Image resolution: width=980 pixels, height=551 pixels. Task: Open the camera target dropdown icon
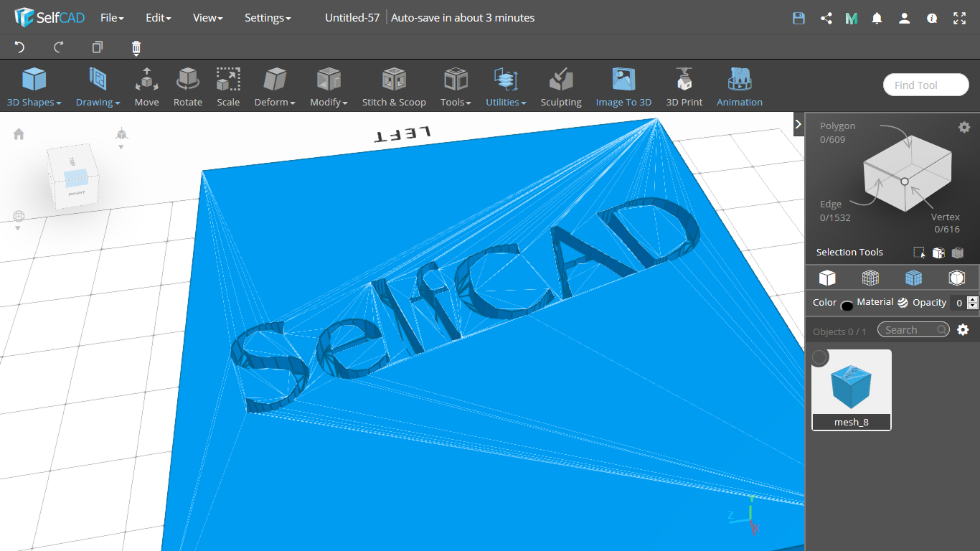(x=19, y=220)
